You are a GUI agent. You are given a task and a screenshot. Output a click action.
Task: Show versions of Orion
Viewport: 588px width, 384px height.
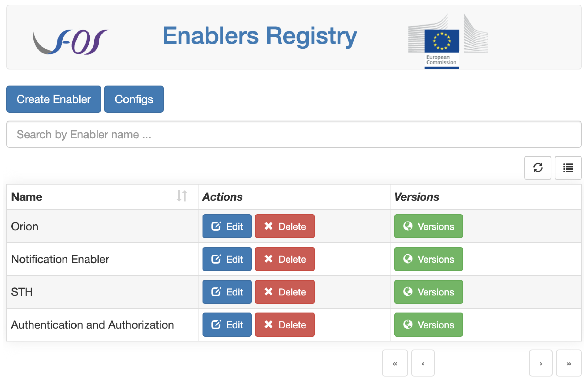click(x=428, y=226)
